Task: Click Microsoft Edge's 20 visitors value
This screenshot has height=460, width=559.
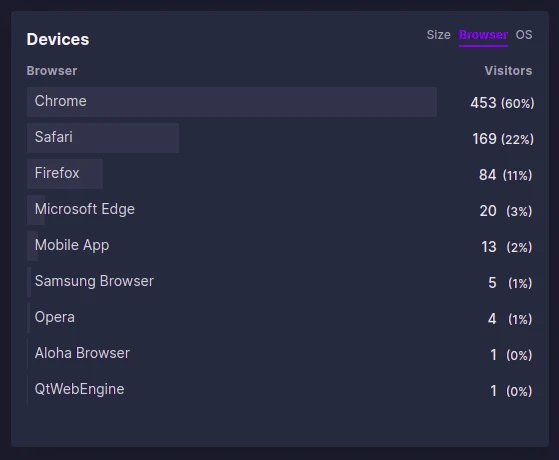Action: coord(488,211)
